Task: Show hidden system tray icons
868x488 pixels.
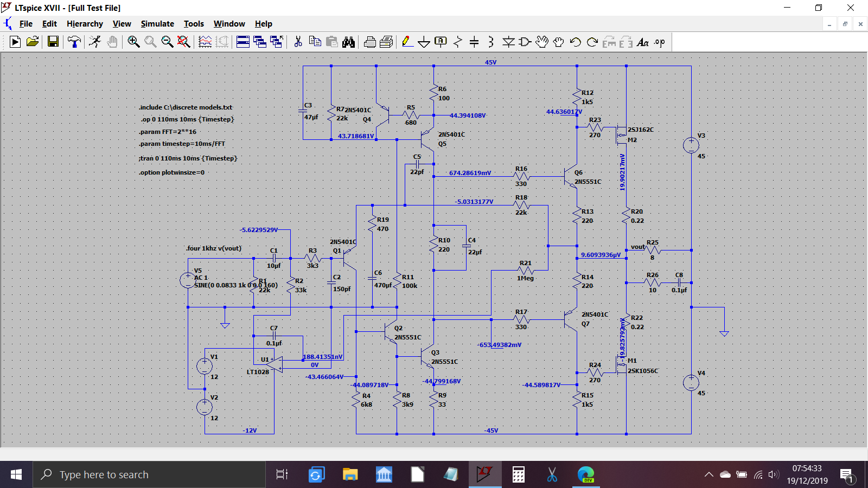Action: (x=709, y=475)
